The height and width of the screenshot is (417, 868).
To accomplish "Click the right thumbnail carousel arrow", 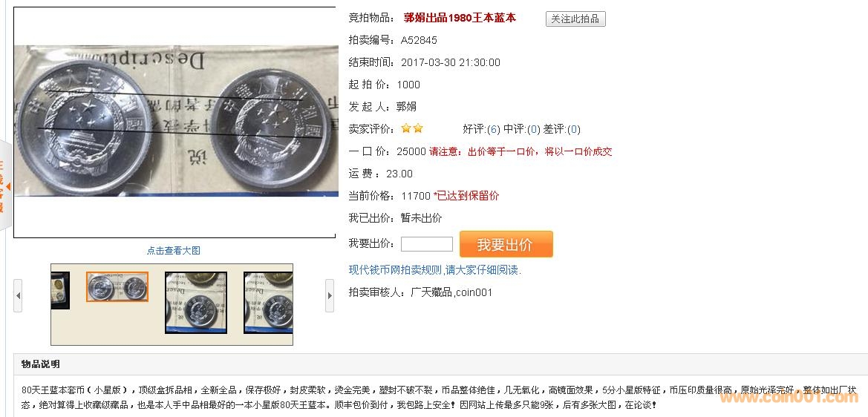I will 330,295.
